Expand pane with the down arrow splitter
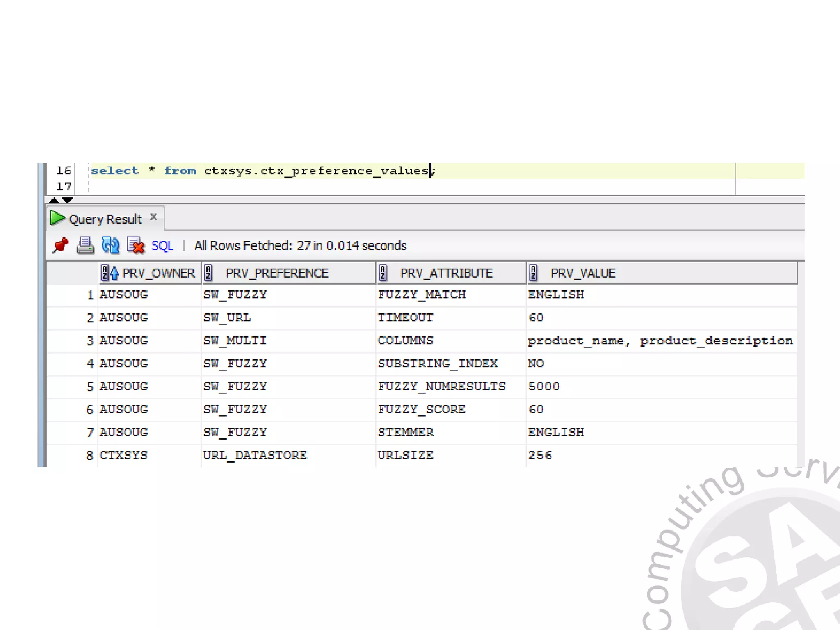Screen dimensions: 840x630 click(x=68, y=200)
